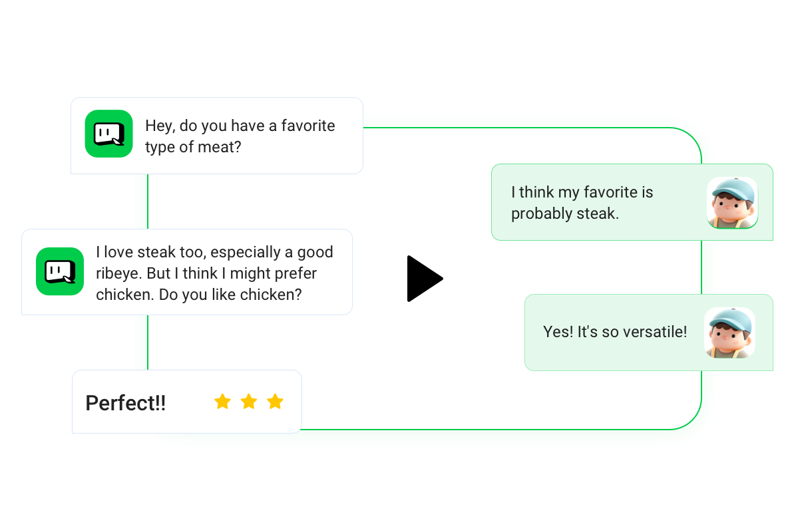Screen dimensions: 796x532
Task: Click the middle yellow rating star
Action: click(249, 402)
